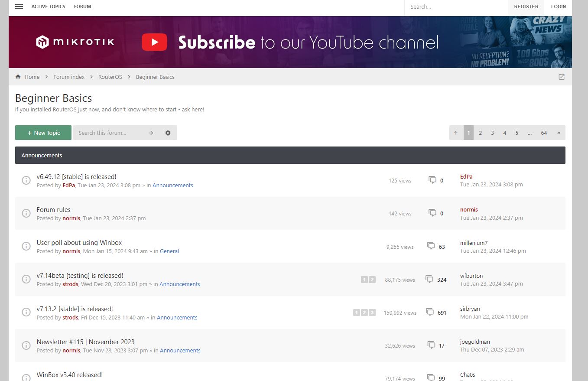Open page 3 of v7.13.2 topic
Image resolution: width=588 pixels, height=381 pixels.
(372, 313)
